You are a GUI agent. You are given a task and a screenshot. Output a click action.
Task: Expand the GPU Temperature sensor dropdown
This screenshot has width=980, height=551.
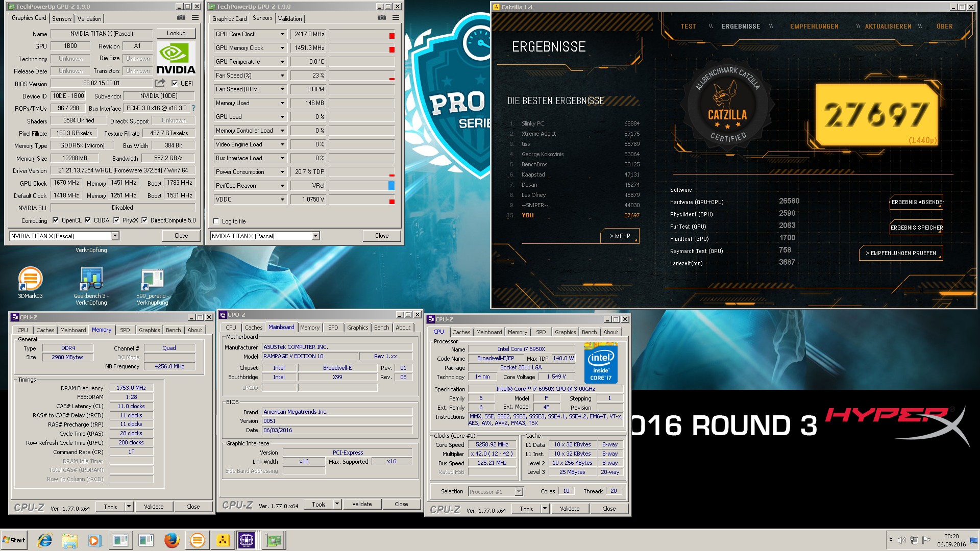[x=282, y=62]
